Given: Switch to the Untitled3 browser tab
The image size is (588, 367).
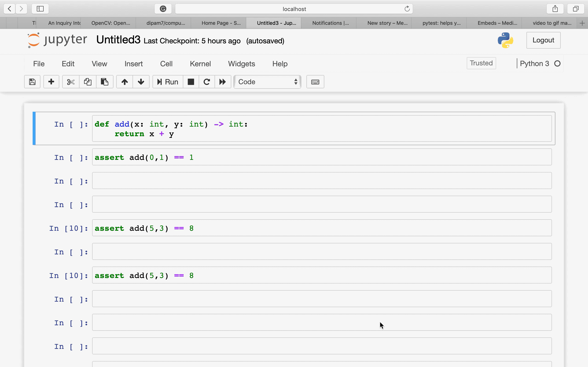Looking at the screenshot, I should click(274, 23).
